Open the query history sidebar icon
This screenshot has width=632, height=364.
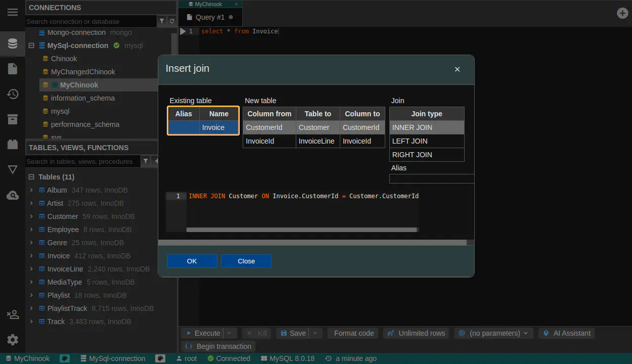(13, 94)
